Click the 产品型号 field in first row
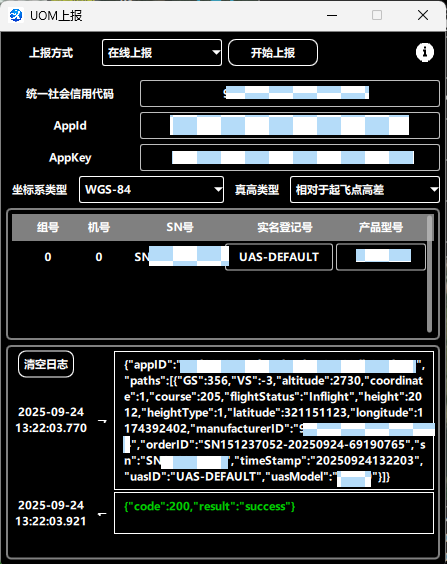447x564 pixels. tap(381, 257)
